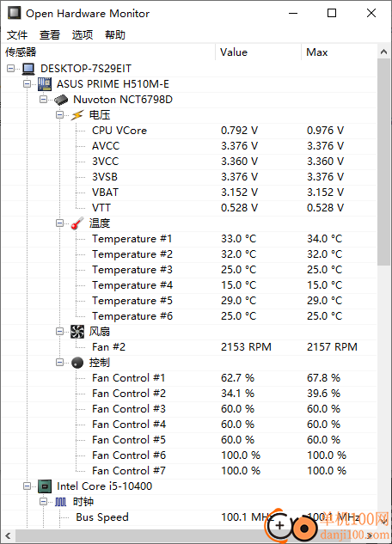This screenshot has height=544, width=392.
Task: Collapse the 风扇 fan group
Action: coord(59,332)
